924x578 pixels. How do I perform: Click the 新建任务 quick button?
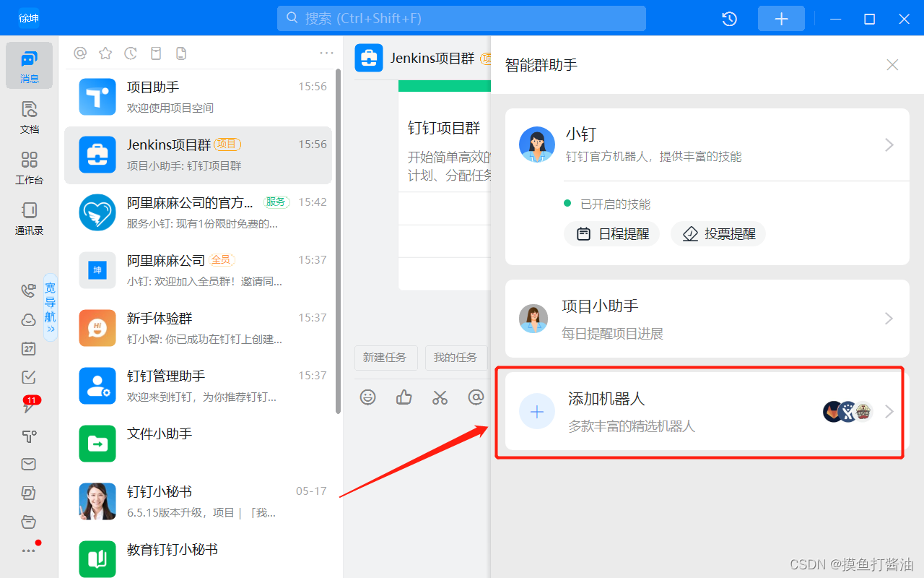[385, 358]
